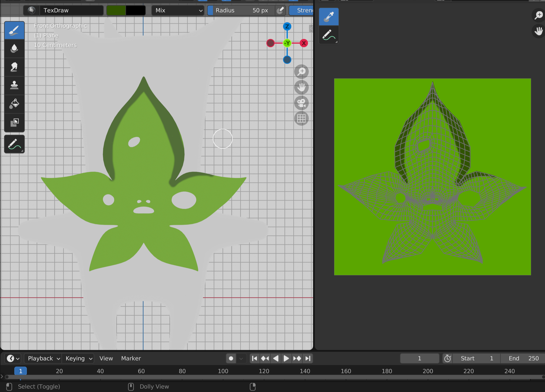The image size is (545, 392).
Task: Select the Clone stamp tool
Action: coord(14,85)
